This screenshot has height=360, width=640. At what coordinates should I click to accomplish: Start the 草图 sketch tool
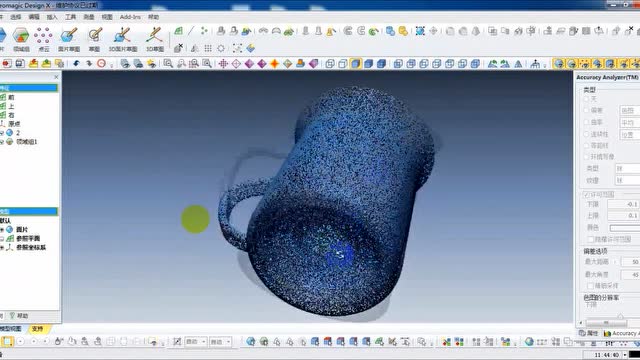95,40
